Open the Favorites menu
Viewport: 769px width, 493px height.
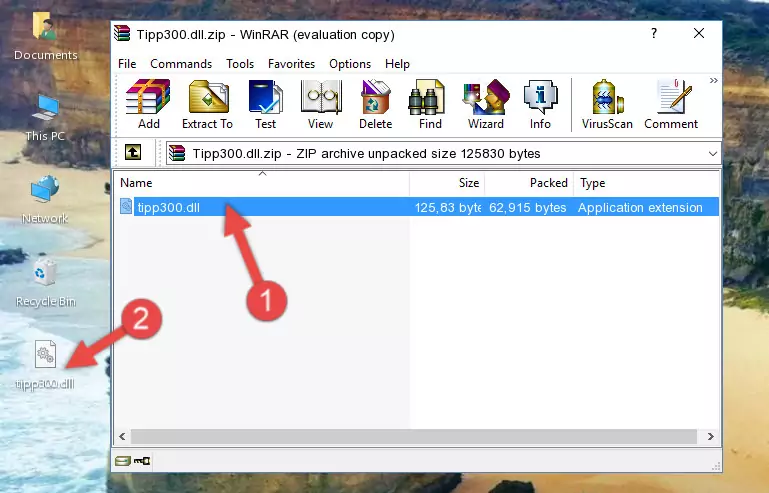[x=291, y=64]
